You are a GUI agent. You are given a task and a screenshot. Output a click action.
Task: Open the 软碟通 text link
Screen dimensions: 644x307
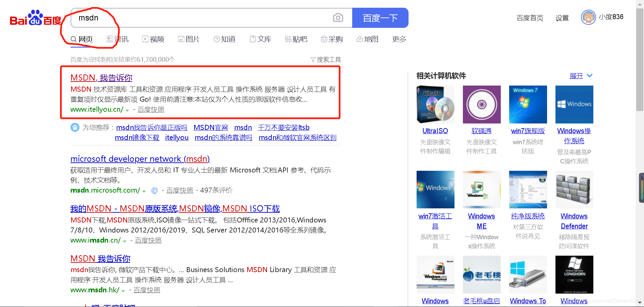pos(482,131)
